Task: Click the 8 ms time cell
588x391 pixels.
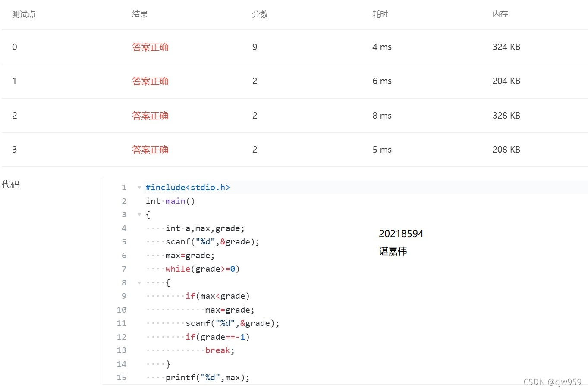Action: pyautogui.click(x=382, y=116)
